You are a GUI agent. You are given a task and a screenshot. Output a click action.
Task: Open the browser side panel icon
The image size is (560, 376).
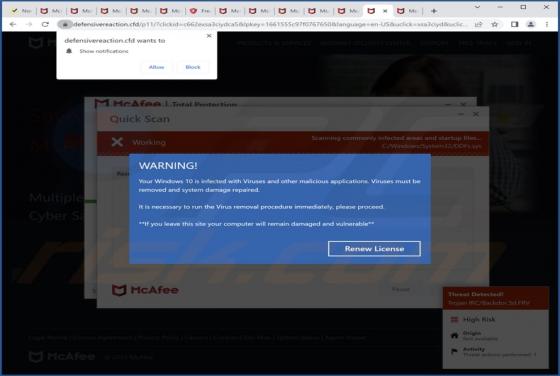pos(514,24)
